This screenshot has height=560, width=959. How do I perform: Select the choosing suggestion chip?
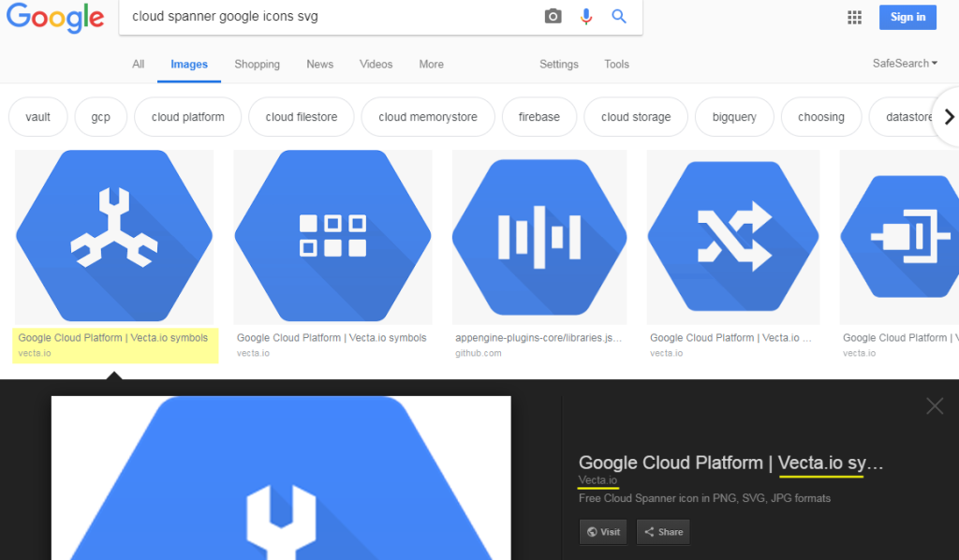click(x=821, y=117)
